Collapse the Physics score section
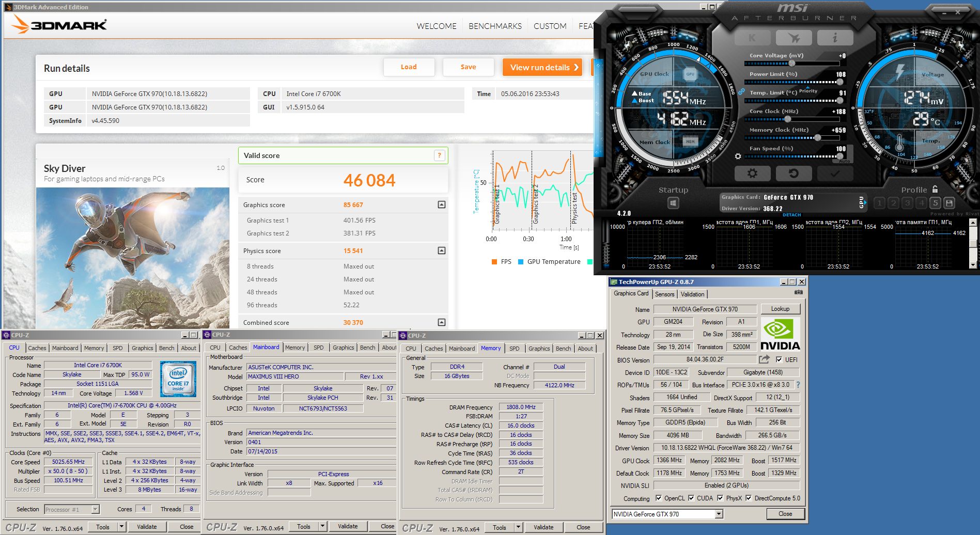Viewport: 980px width, 535px height. [442, 250]
